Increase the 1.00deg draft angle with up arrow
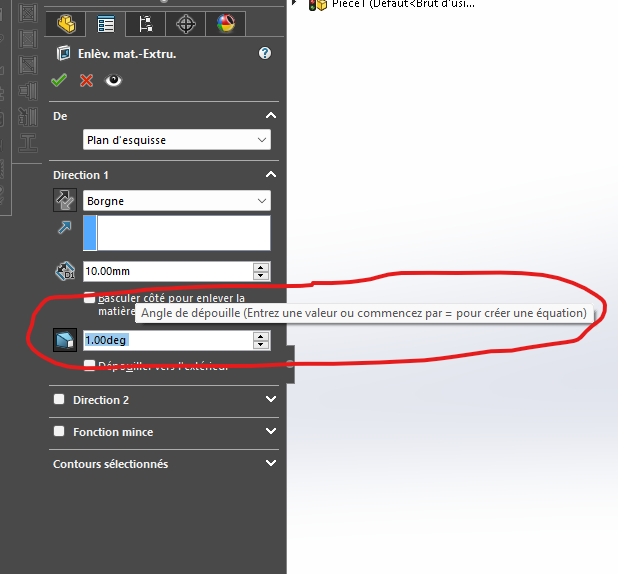618x574 pixels. coord(261,336)
